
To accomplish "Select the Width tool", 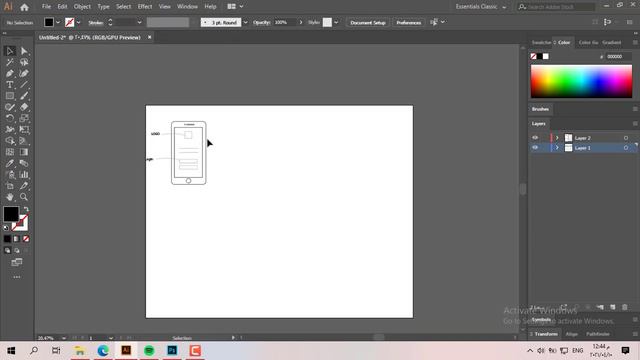I will pyautogui.click(x=10, y=129).
